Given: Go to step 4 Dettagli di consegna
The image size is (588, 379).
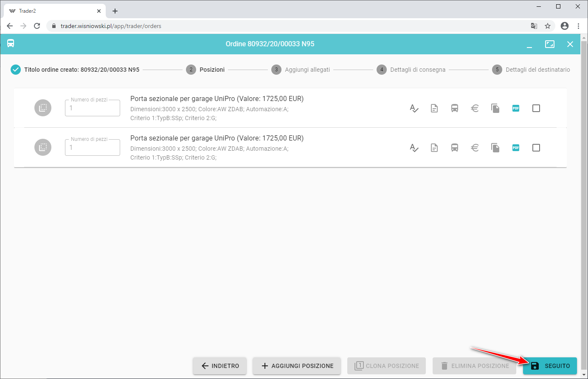Looking at the screenshot, I should click(411, 70).
